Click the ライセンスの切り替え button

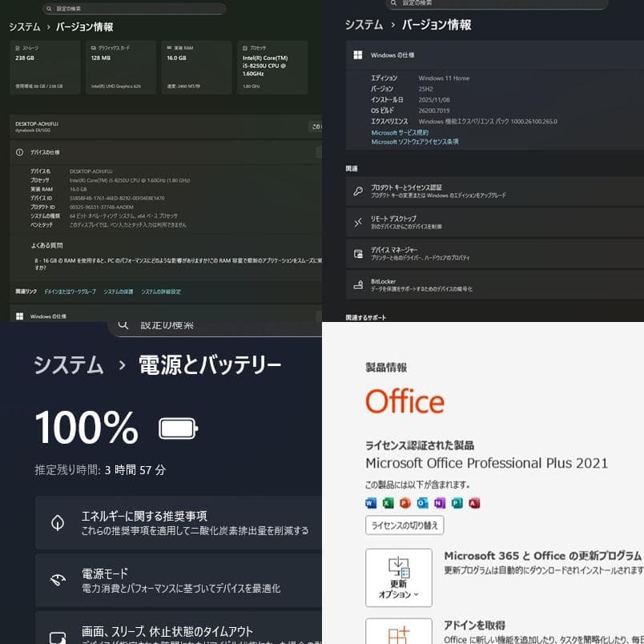tap(405, 525)
